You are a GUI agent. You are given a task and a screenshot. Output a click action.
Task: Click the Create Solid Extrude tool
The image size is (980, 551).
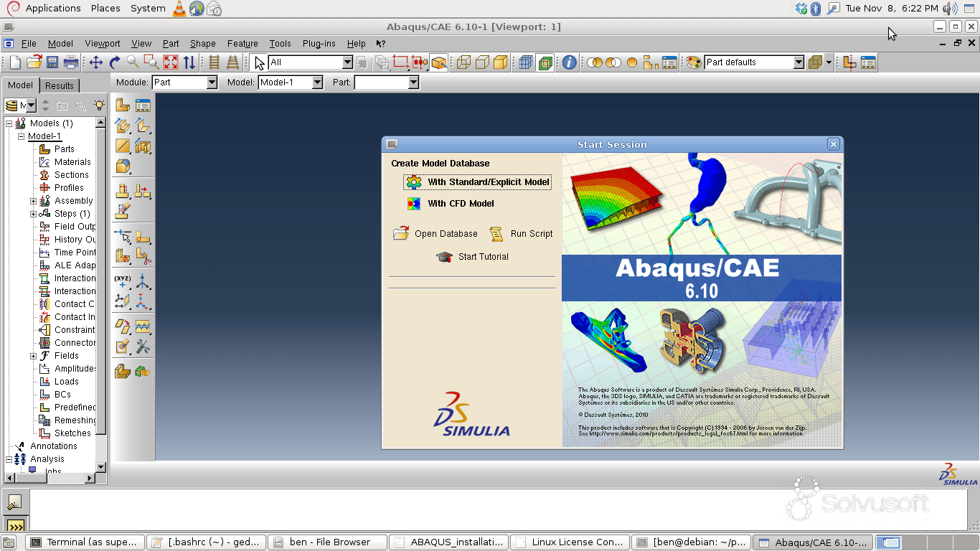(x=123, y=126)
